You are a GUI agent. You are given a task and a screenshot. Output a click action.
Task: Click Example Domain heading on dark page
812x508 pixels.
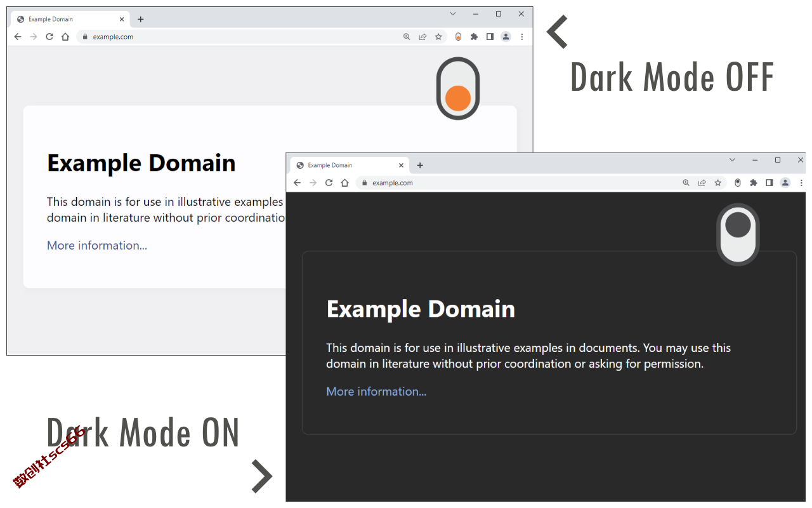coord(421,309)
